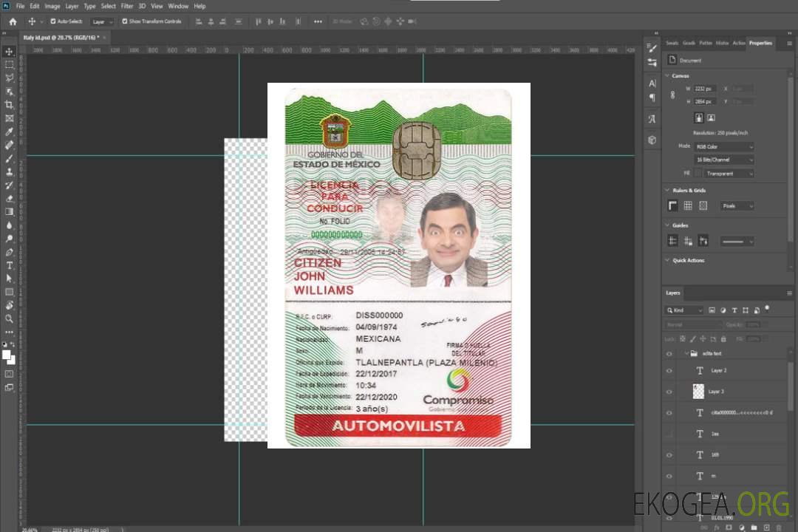798x532 pixels.
Task: Open the Paragraph panel icon
Action: pos(652,98)
